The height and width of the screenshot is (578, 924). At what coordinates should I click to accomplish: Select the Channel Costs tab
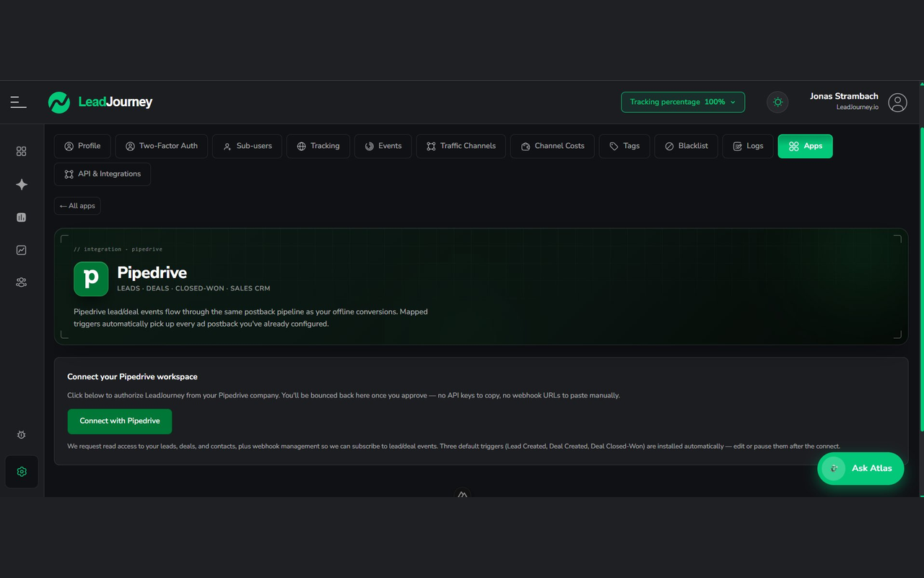click(x=552, y=146)
